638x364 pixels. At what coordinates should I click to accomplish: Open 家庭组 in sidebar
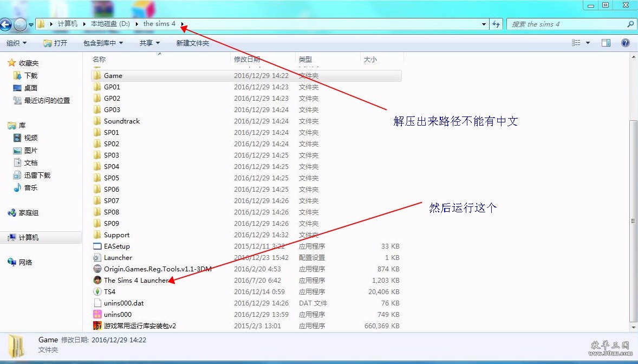[29, 213]
